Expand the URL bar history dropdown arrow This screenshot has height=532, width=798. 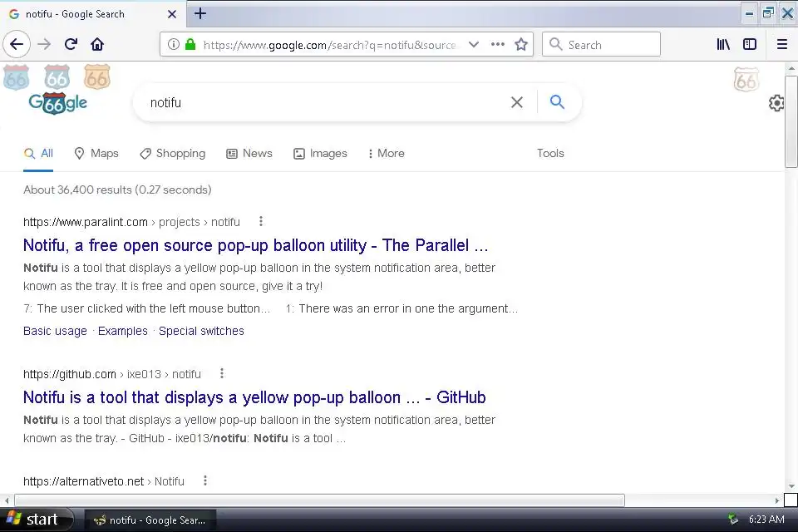click(x=473, y=44)
